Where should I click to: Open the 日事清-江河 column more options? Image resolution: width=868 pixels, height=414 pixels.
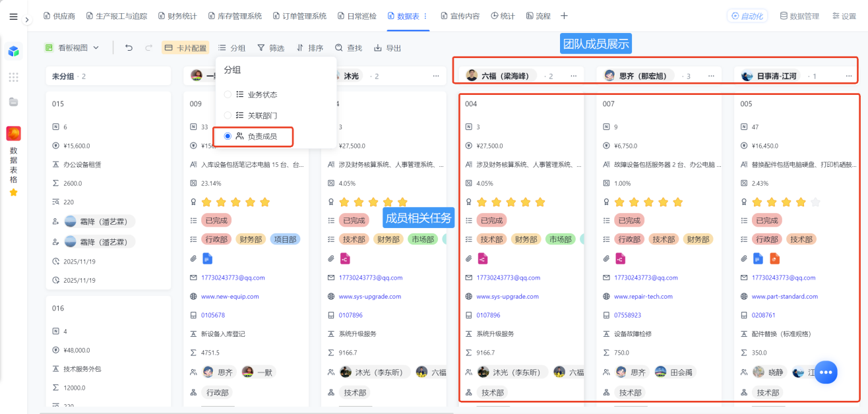pos(848,76)
